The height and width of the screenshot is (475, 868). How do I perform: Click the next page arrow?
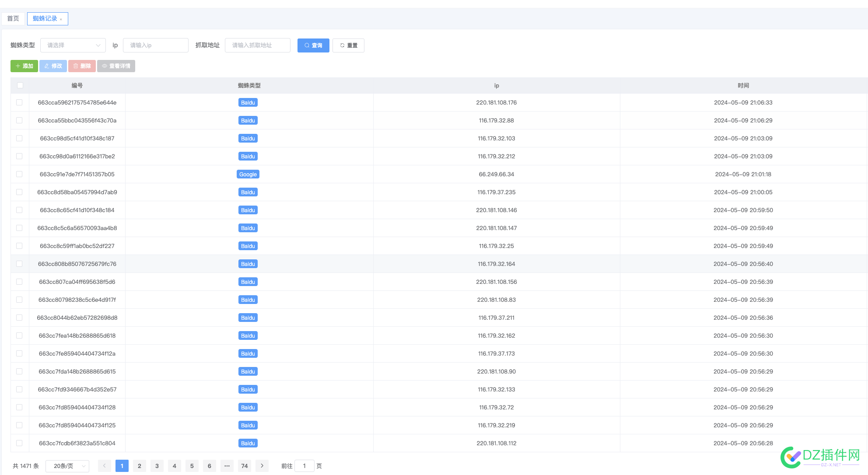[x=262, y=466]
